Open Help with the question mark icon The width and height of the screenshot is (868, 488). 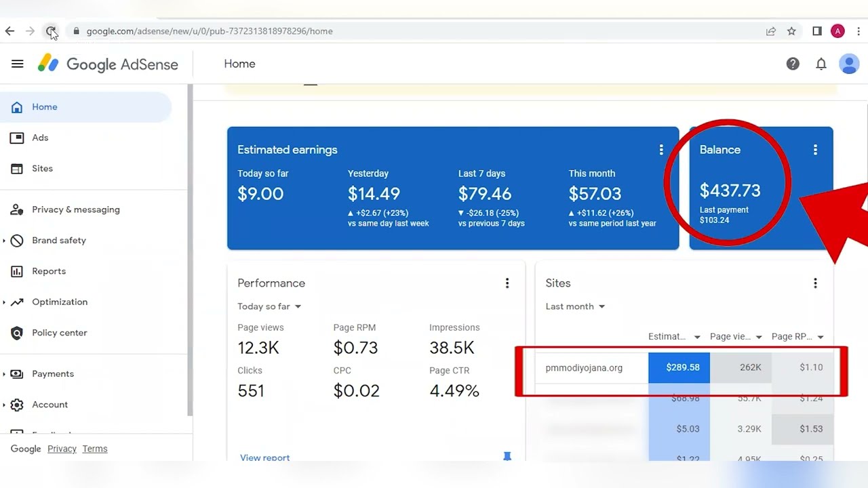793,64
